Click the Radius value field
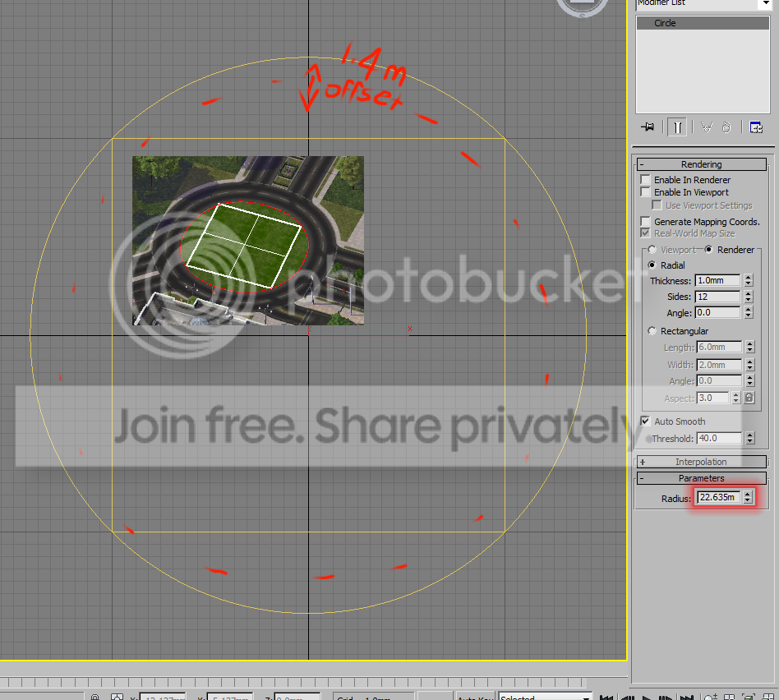The image size is (779, 700). tap(718, 497)
